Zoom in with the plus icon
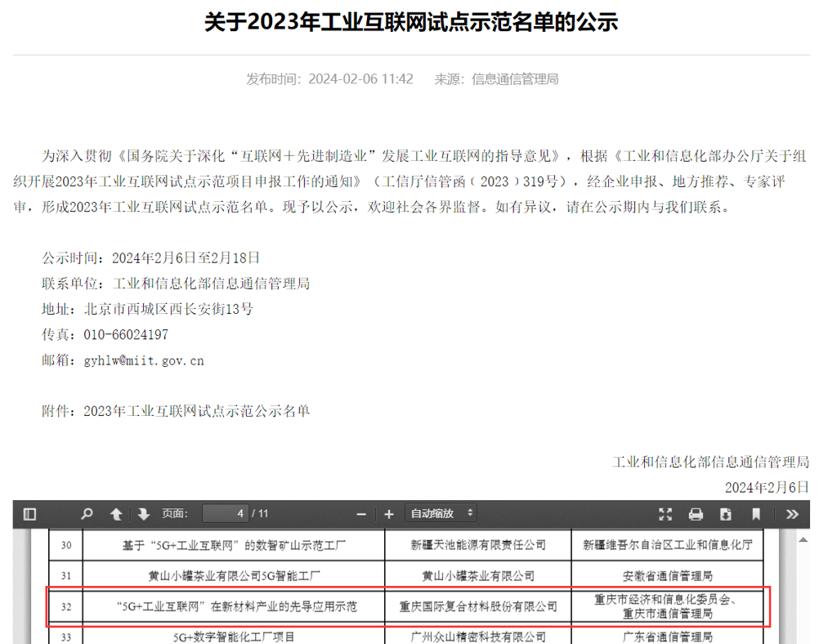 (389, 514)
